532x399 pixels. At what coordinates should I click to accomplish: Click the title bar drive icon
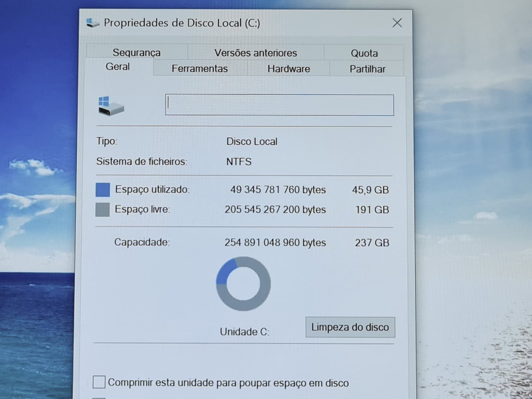(92, 23)
